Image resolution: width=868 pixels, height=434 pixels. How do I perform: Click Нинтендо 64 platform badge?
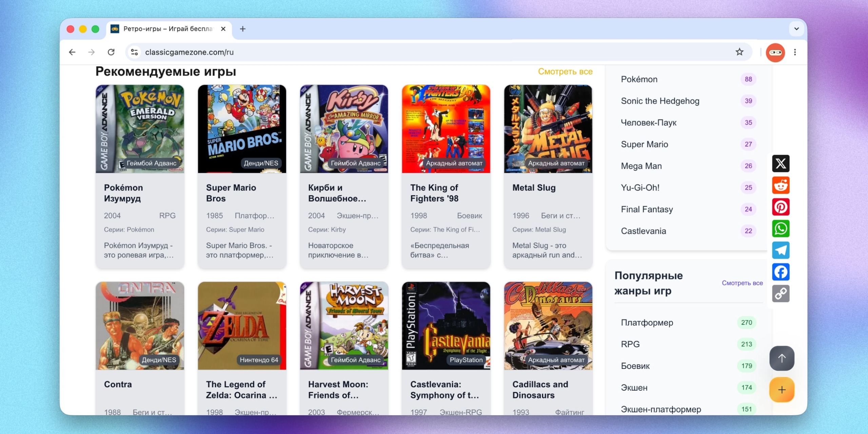[259, 360]
